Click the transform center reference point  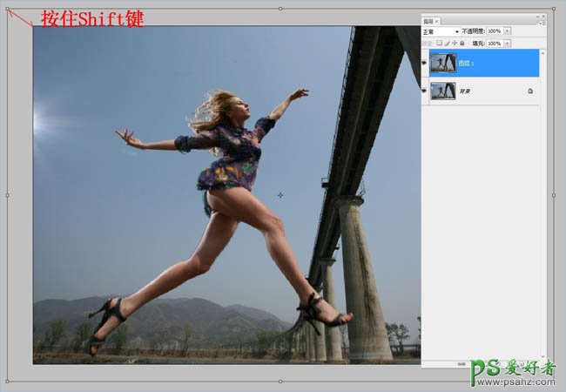click(280, 195)
